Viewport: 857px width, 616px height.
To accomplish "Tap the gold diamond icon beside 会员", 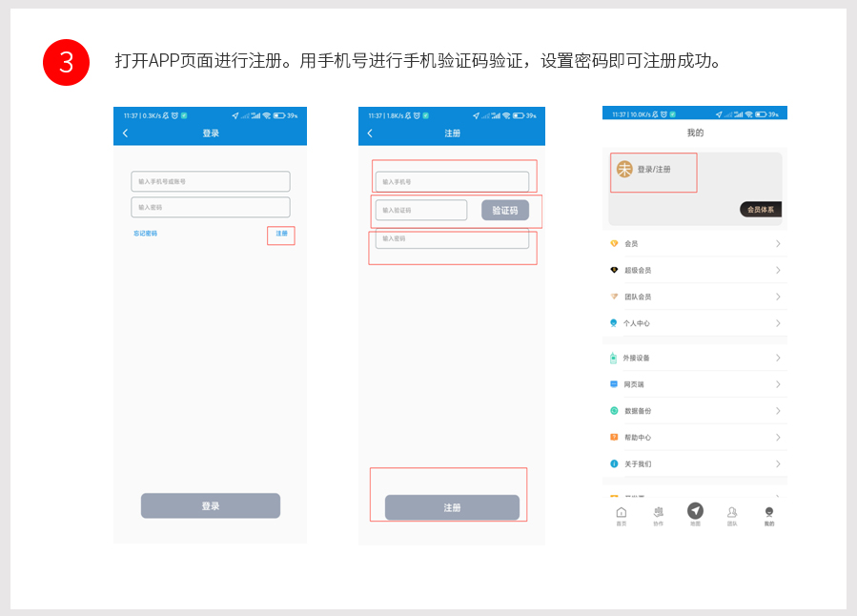I will (614, 243).
